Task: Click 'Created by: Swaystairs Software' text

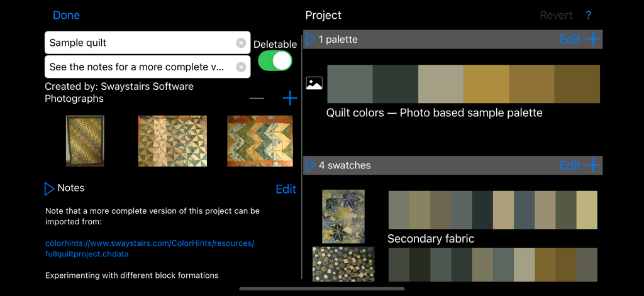Action: [119, 87]
